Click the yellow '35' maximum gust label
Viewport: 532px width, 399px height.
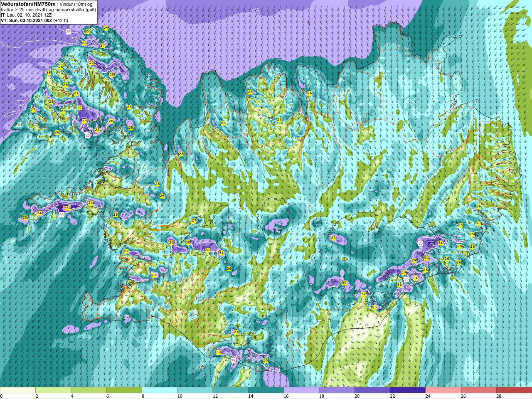(x=91, y=63)
